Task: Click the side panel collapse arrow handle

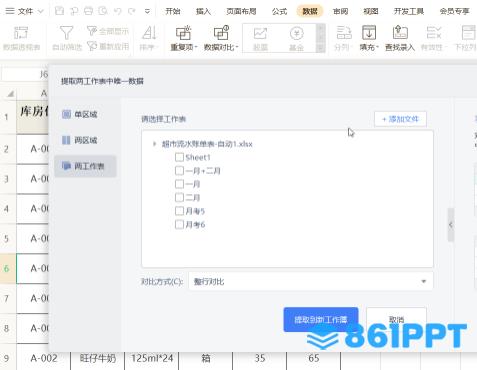Action: click(x=451, y=225)
